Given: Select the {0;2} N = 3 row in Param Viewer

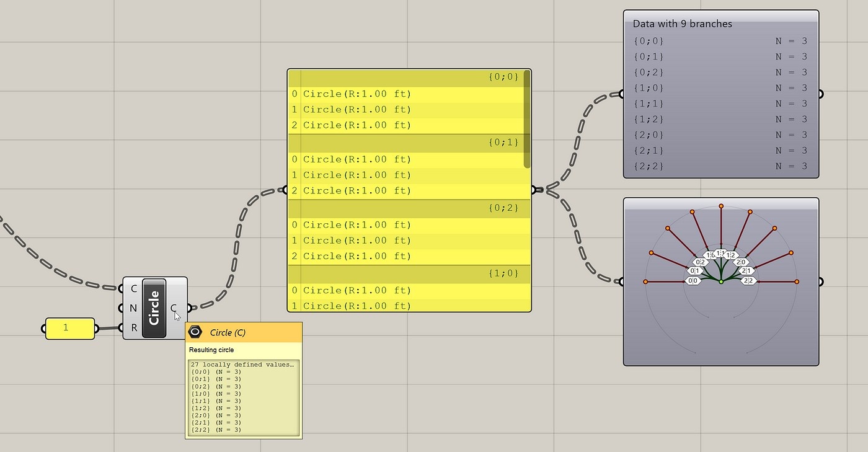Looking at the screenshot, I should click(x=720, y=73).
